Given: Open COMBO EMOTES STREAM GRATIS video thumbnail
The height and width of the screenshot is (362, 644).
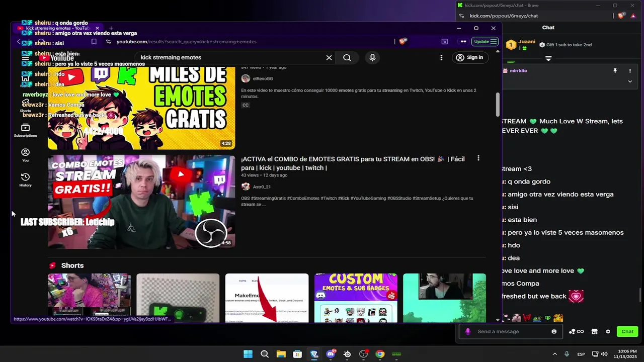Looking at the screenshot, I should pos(141,202).
